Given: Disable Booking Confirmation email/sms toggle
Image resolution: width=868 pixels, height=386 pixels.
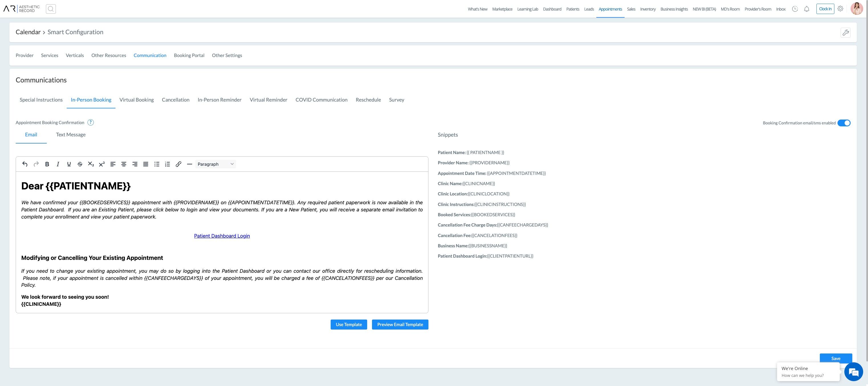Looking at the screenshot, I should tap(844, 123).
